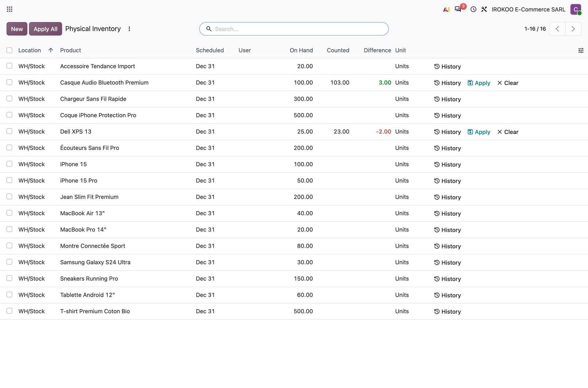Click the search magnifier icon
The height and width of the screenshot is (388, 588).
209,29
